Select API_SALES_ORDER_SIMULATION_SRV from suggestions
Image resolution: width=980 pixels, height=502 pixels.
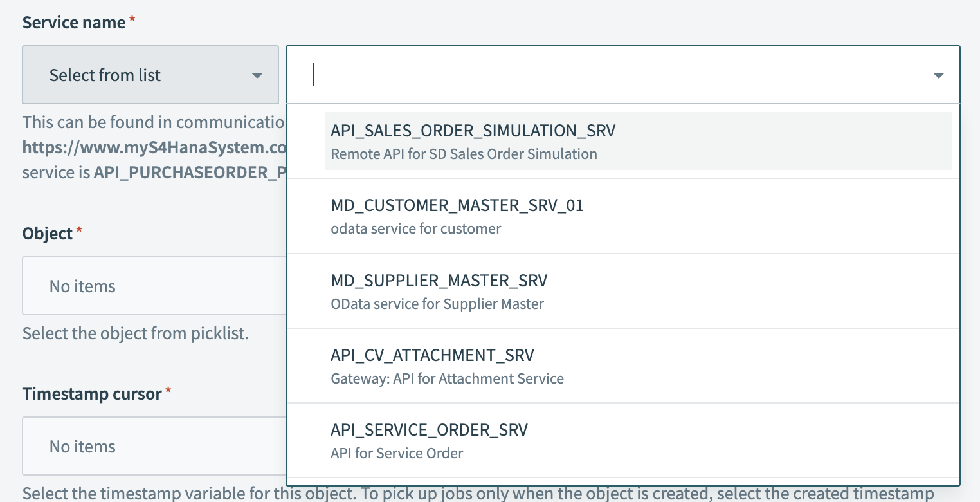point(472,130)
